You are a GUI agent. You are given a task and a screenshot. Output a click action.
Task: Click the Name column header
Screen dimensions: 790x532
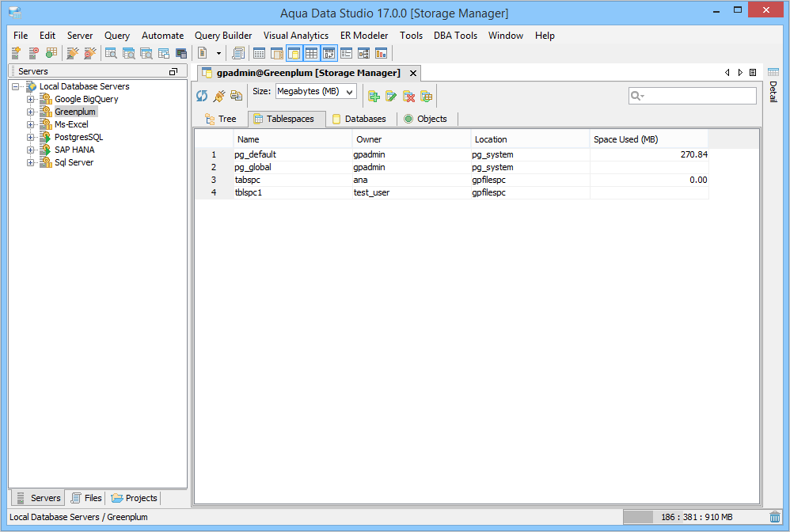[x=293, y=139]
